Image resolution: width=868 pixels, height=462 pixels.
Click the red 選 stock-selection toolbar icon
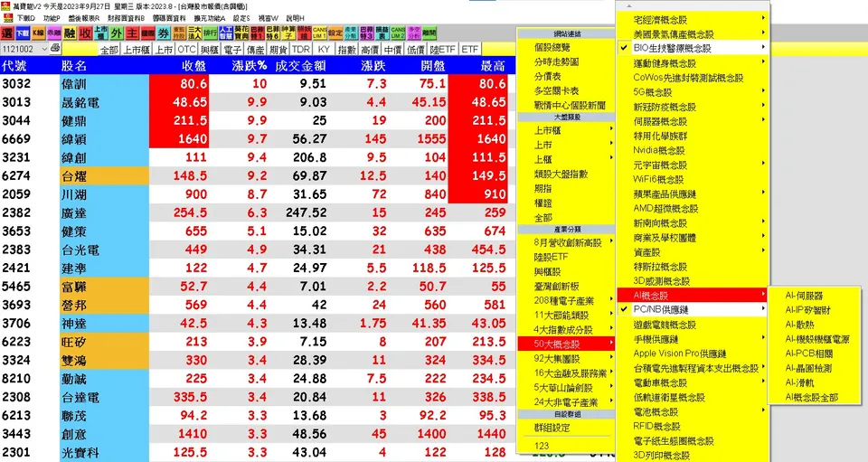tap(7, 33)
